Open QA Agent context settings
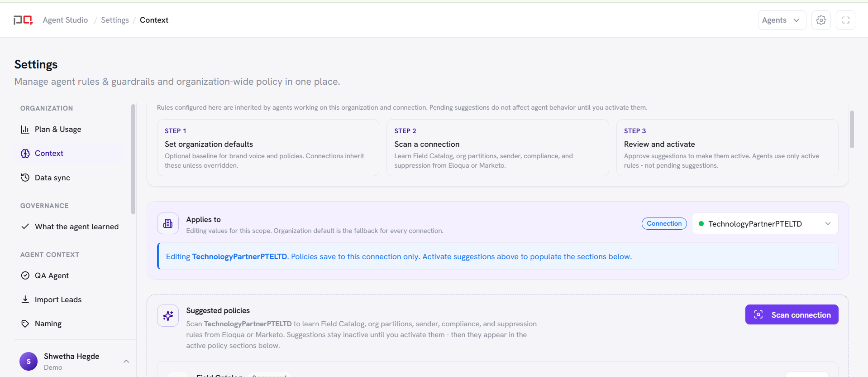The image size is (868, 377). 70,275
